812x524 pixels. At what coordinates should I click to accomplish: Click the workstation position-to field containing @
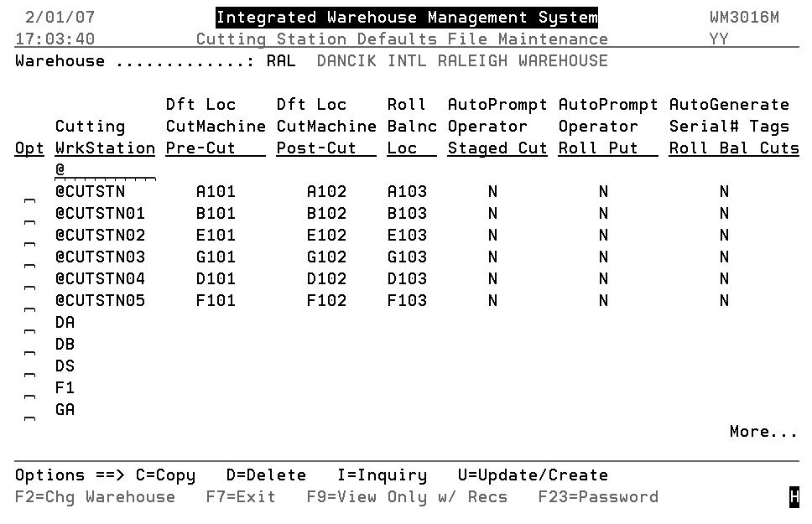click(105, 170)
